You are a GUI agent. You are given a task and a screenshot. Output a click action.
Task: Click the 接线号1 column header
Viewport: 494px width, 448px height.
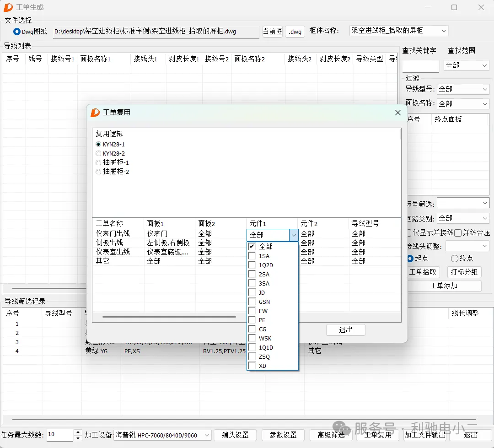tap(62, 59)
